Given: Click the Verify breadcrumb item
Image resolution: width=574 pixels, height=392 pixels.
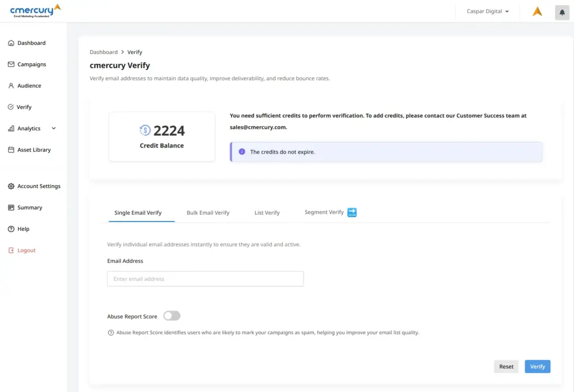Looking at the screenshot, I should point(135,52).
